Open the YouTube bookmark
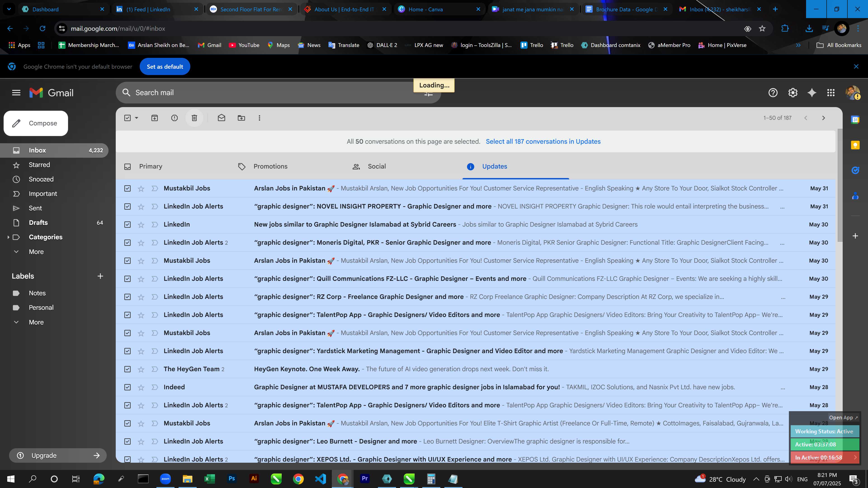 (x=244, y=45)
